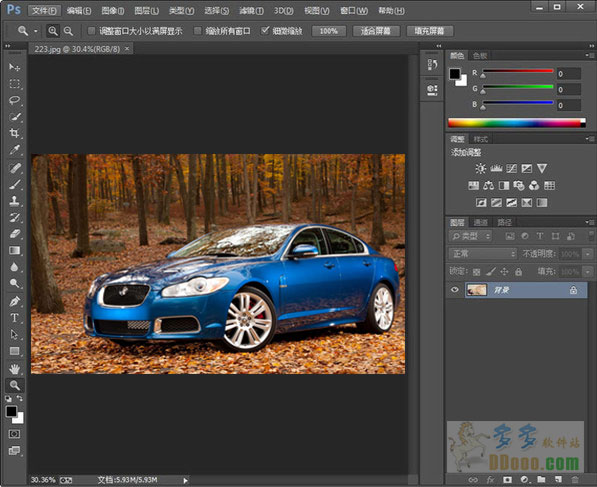Image resolution: width=597 pixels, height=487 pixels.
Task: Open the Color panel flyout menu
Action: coord(589,56)
